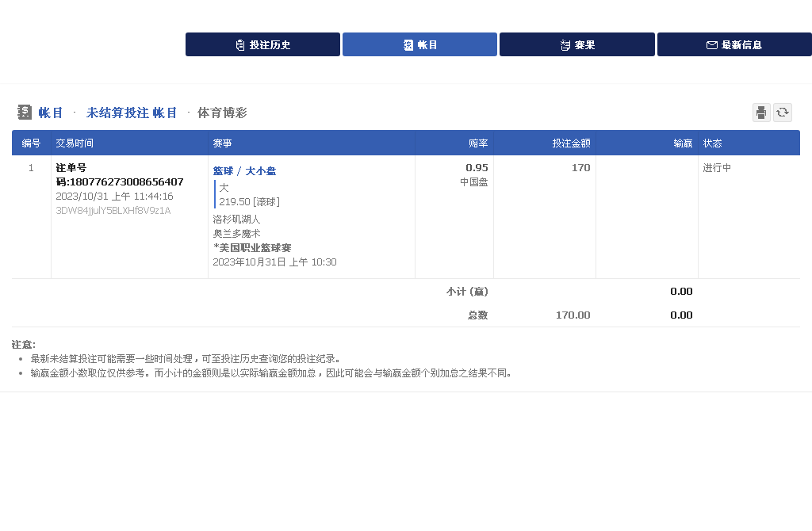
Task: Open the 最新信息 tab
Action: pos(734,44)
